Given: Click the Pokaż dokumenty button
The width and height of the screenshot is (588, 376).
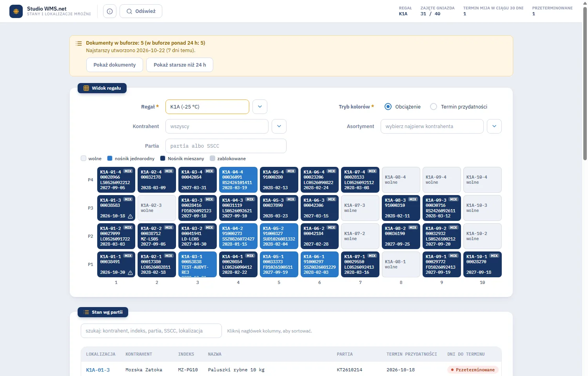Looking at the screenshot, I should point(114,65).
